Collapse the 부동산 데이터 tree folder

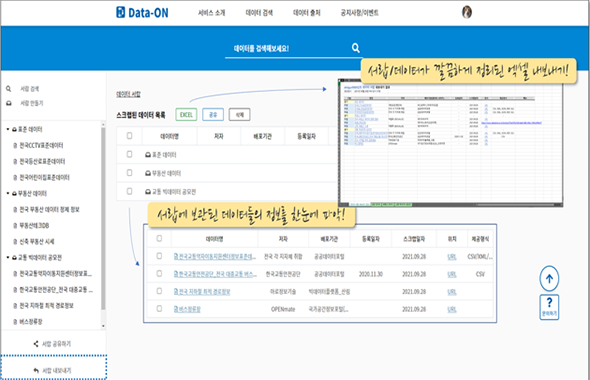[x=8, y=193]
